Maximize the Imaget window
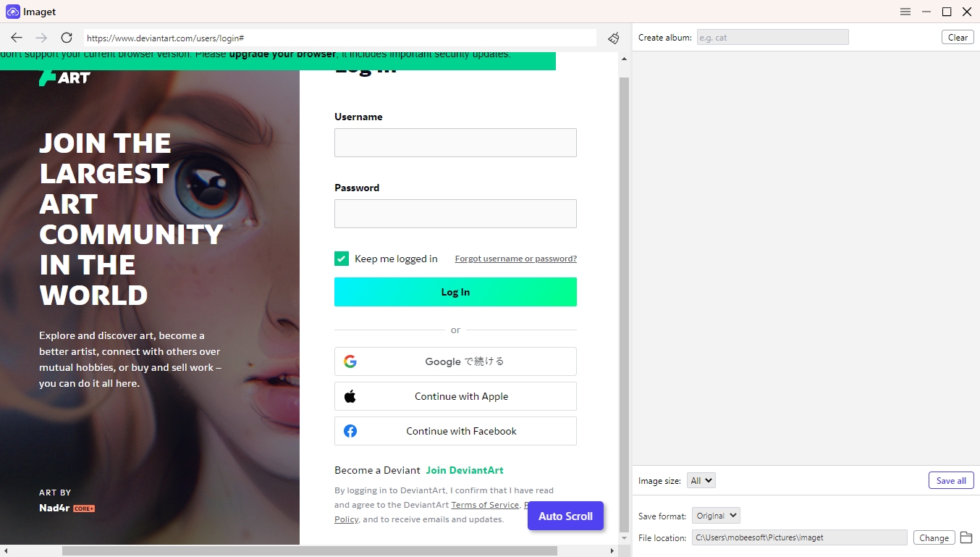The width and height of the screenshot is (980, 557). [x=947, y=12]
